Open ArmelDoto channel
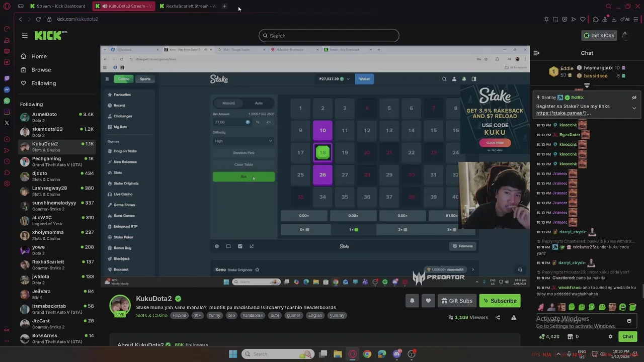The height and width of the screenshot is (362, 644). 56,117
